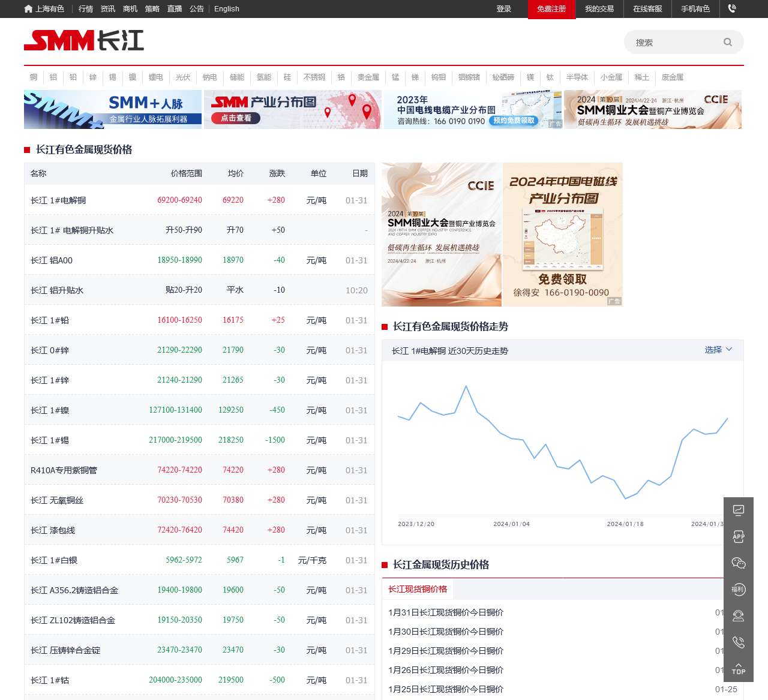Open 商机 in the top menu
This screenshot has height=700, width=768.
(130, 9)
